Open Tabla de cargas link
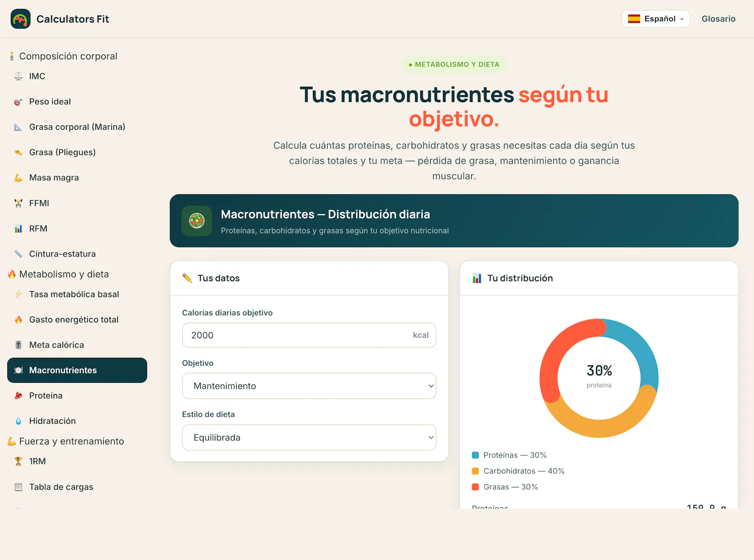 pos(77,487)
